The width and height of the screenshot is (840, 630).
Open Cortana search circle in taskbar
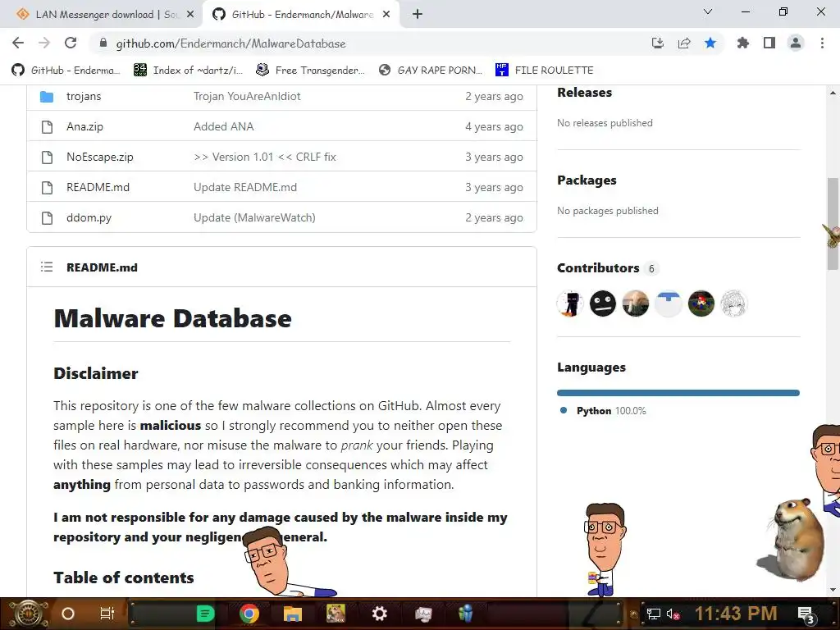68,614
